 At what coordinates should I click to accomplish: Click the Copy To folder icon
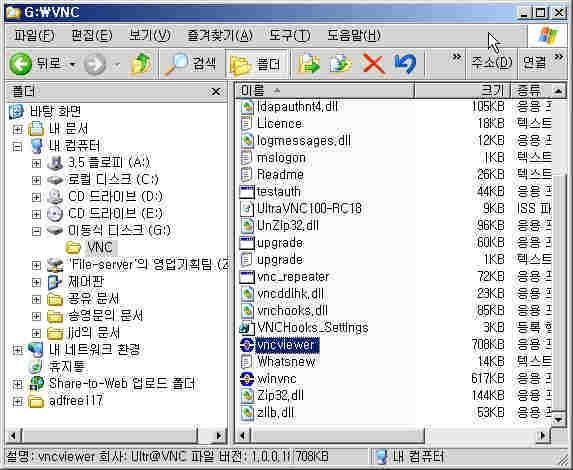pos(340,64)
